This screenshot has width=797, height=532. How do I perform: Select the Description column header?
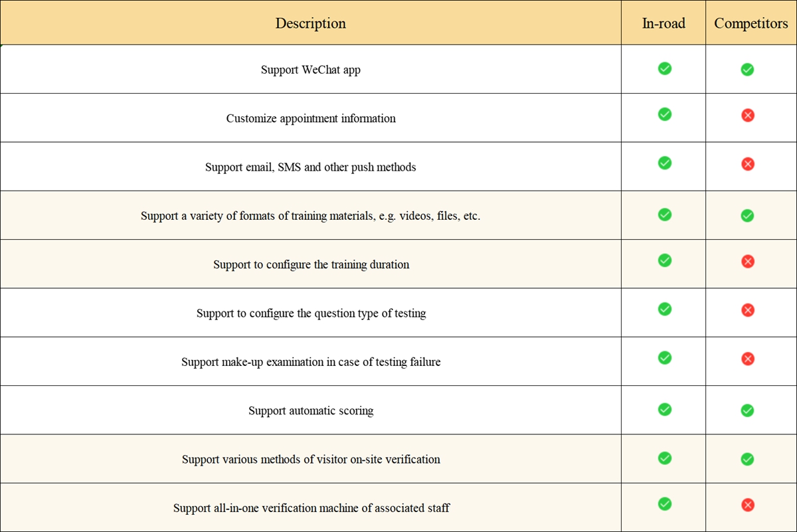311,23
